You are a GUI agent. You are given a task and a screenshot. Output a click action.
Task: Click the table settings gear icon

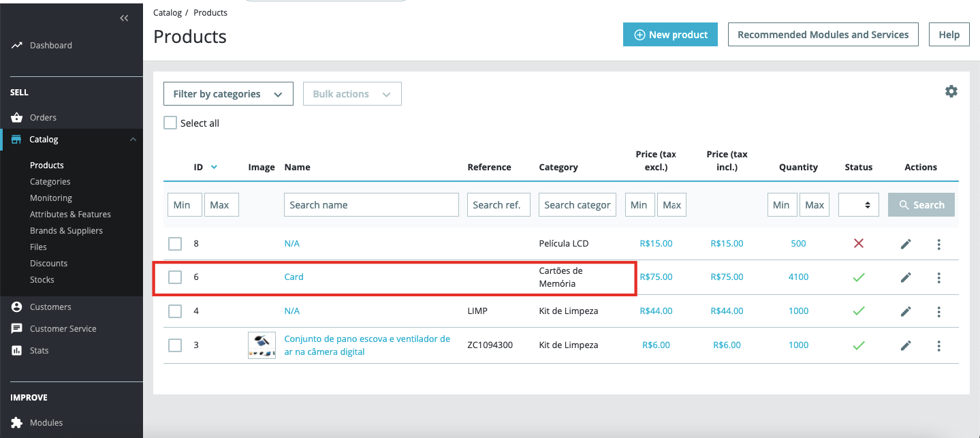tap(951, 91)
